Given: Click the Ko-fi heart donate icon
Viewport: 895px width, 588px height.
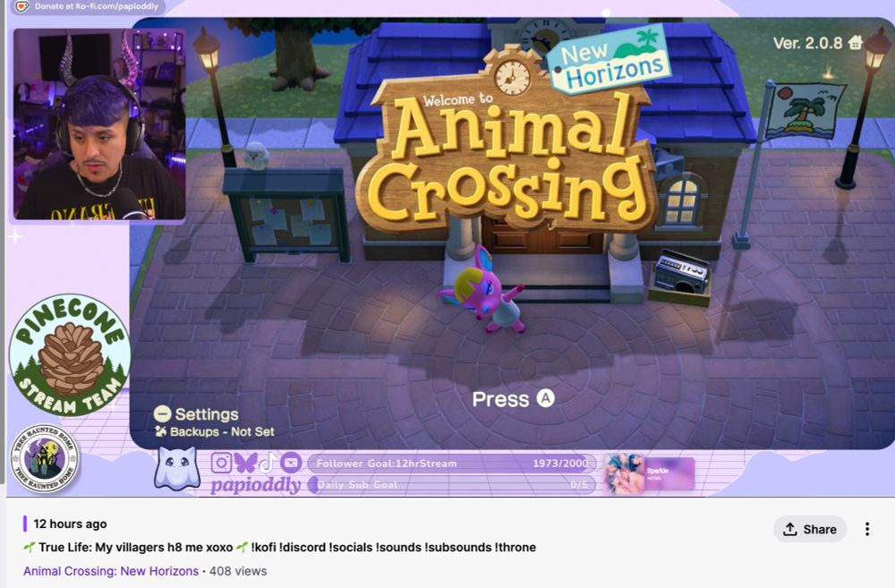Looking at the screenshot, I should [21, 6].
